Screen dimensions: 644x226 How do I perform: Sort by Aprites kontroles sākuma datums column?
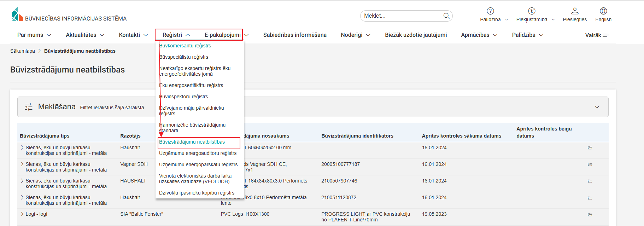point(462,136)
